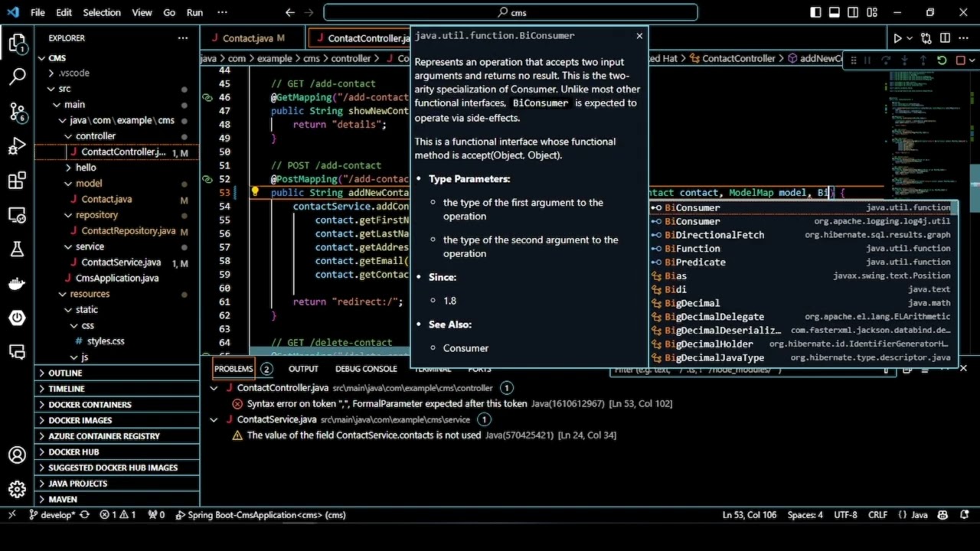The height and width of the screenshot is (551, 980).
Task: Open the Testing flask icon
Action: tap(17, 249)
